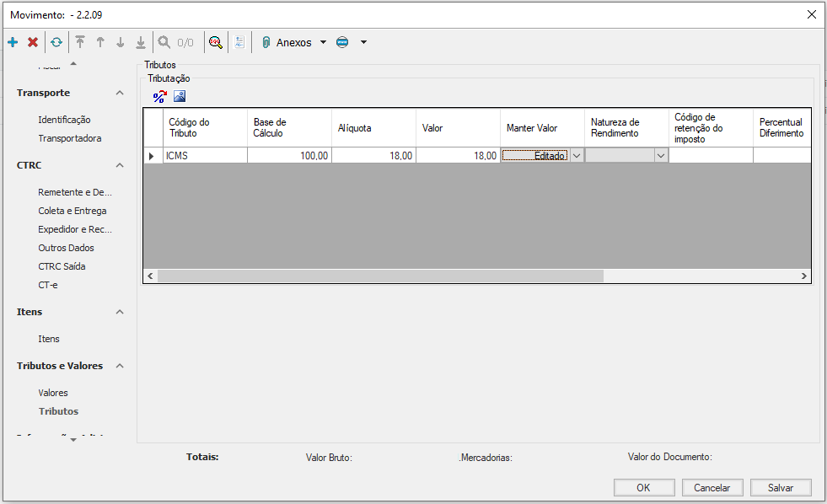Click the Anexos paperclip button
Screen dimensions: 827x504
point(287,42)
